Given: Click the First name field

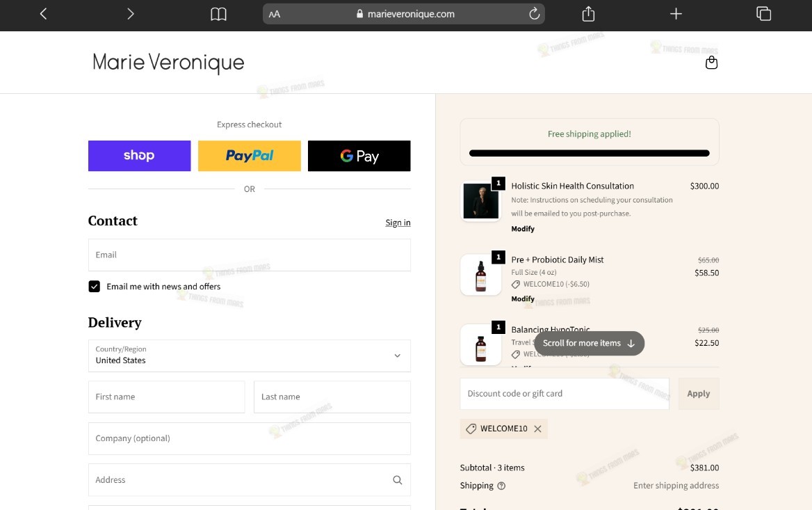Looking at the screenshot, I should [x=166, y=397].
